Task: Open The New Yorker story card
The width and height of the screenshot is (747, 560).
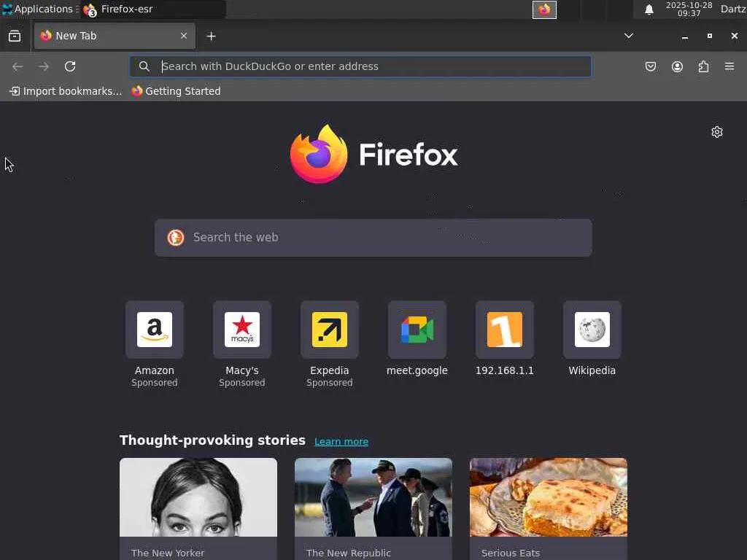Action: (198, 508)
